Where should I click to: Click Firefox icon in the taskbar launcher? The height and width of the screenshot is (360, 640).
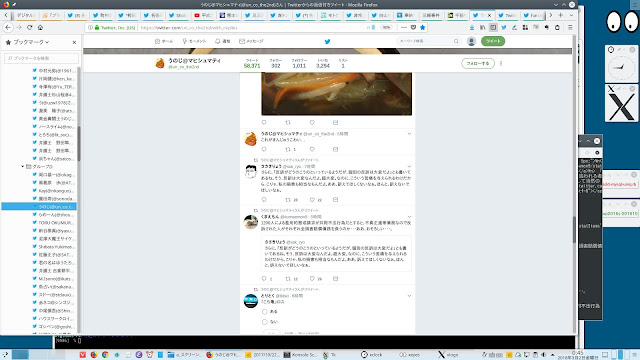pyautogui.click(x=94, y=355)
